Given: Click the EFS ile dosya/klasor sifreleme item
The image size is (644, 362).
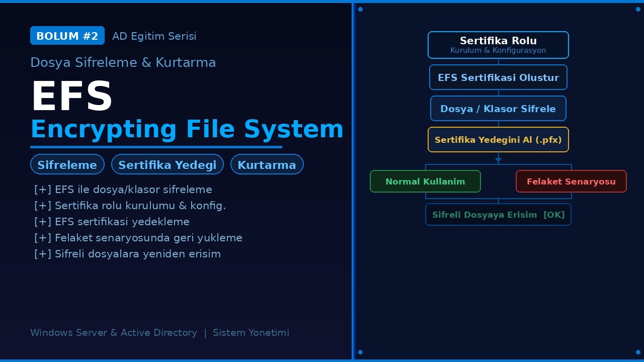Looking at the screenshot, I should tap(123, 190).
